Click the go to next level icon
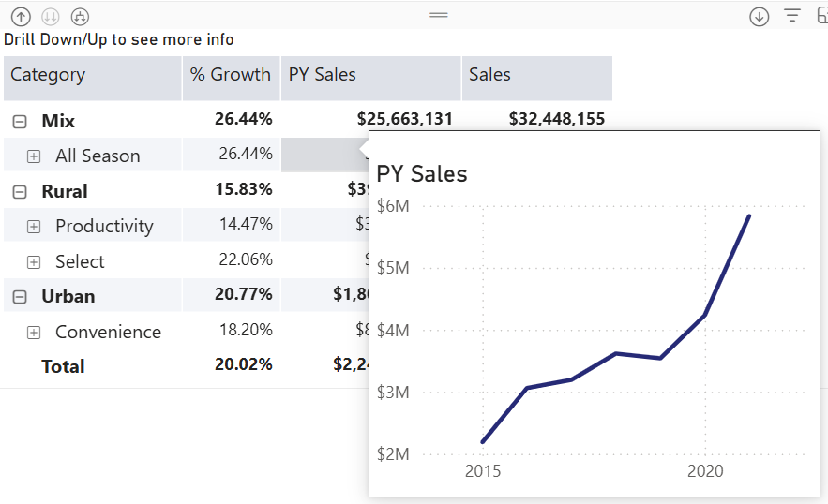Screen dimensions: 828x504 [51, 16]
